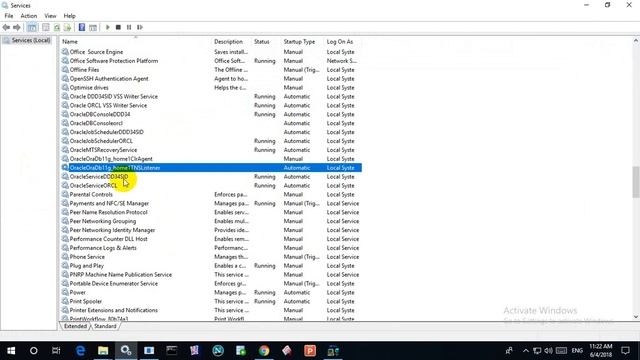Toggle Show/Hide Console Tree toolbar icon
Image resolution: width=640 pixels, height=360 pixels.
[x=32, y=27]
